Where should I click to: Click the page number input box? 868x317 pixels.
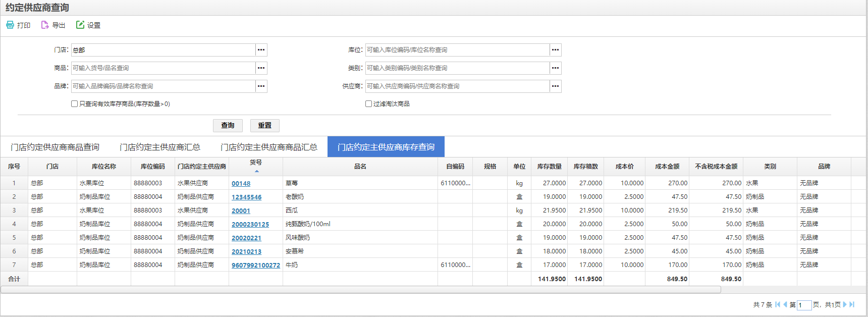804,305
